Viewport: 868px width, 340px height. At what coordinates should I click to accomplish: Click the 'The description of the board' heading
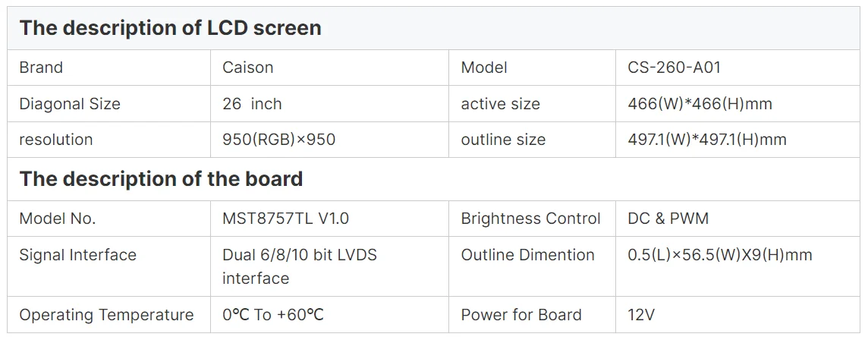[x=161, y=179]
